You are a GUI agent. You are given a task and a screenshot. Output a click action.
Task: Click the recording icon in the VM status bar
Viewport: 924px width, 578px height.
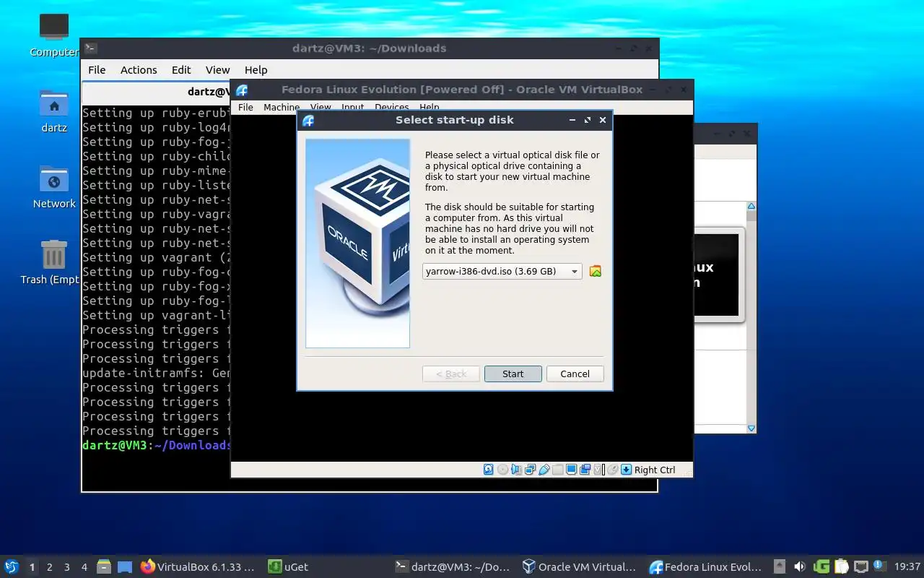tap(585, 470)
